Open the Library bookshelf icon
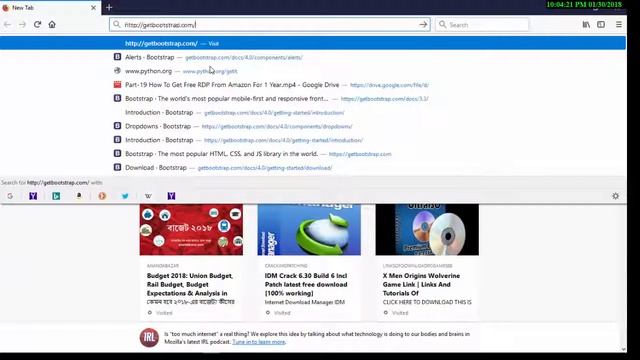Viewport: 640px width, 360px height. (586, 24)
